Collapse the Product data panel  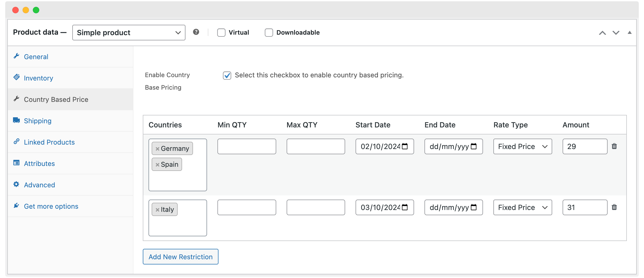point(630,32)
